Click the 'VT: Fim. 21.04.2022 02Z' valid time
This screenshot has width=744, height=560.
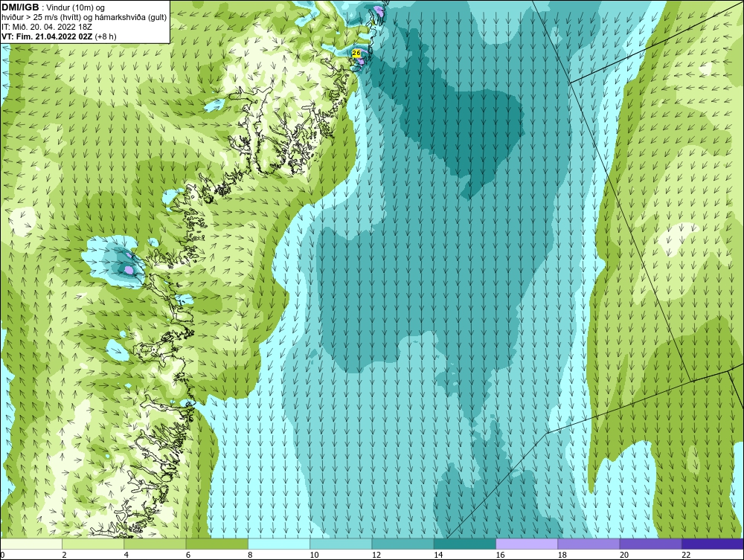point(48,36)
